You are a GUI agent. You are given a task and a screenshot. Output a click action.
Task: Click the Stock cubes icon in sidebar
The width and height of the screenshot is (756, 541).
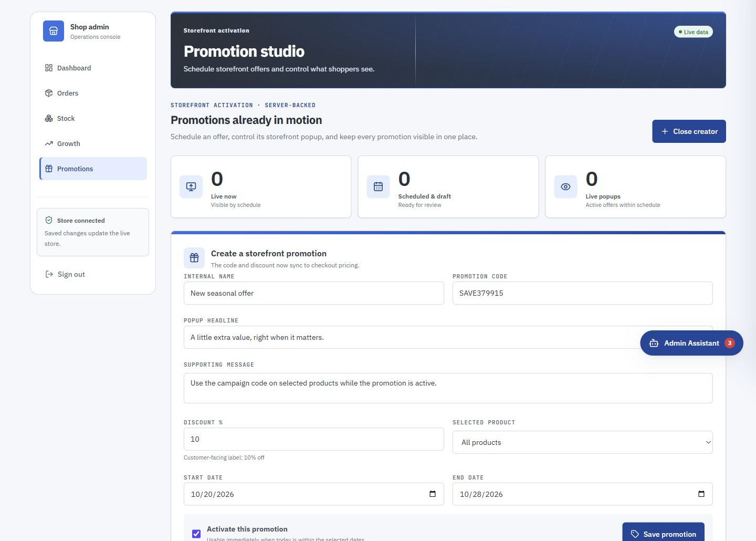tap(49, 118)
